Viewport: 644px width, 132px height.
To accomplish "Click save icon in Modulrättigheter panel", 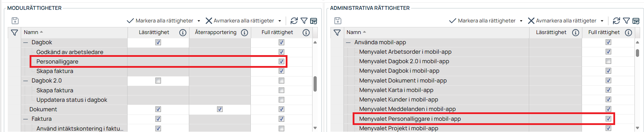I will click(x=15, y=21).
